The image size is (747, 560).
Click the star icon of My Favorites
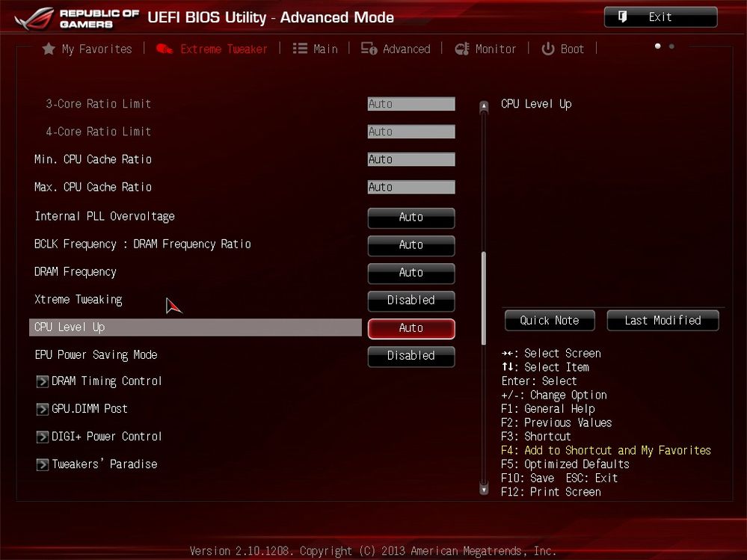[x=49, y=49]
